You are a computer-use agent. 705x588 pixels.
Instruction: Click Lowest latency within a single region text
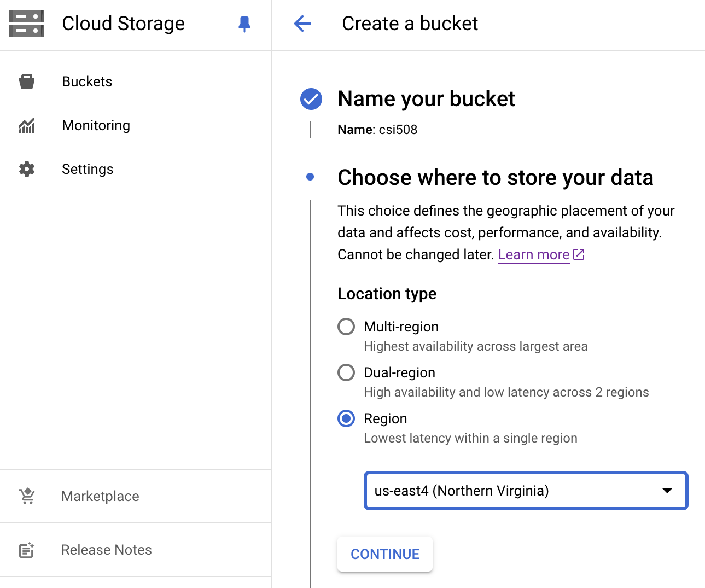point(471,438)
